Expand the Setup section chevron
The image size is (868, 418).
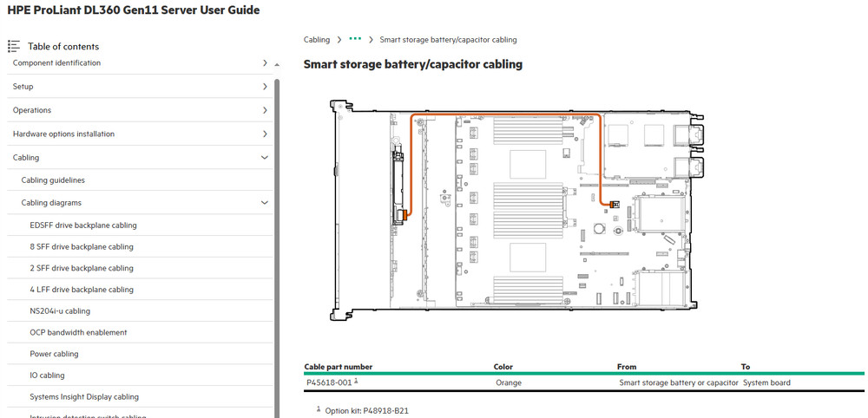click(x=265, y=87)
